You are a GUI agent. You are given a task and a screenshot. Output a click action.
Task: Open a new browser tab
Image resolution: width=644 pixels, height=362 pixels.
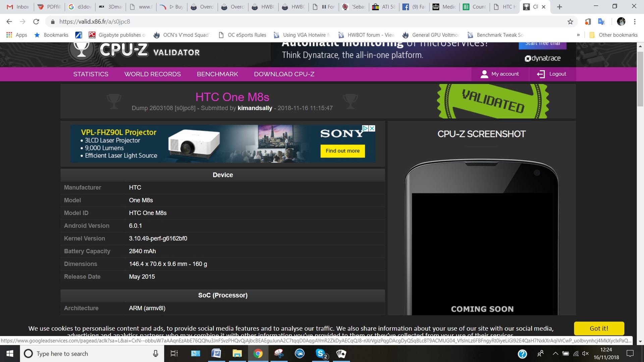point(559,7)
